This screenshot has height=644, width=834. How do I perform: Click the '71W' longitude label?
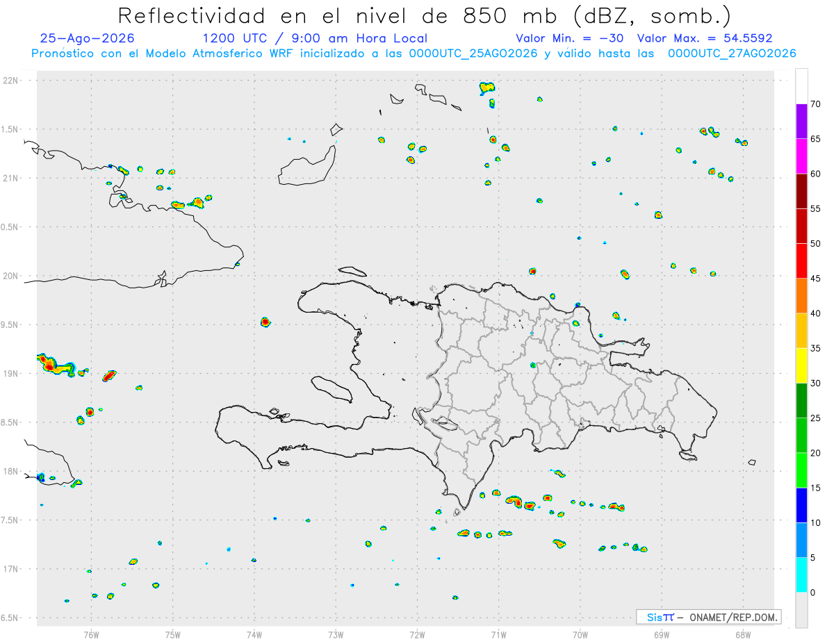(498, 634)
